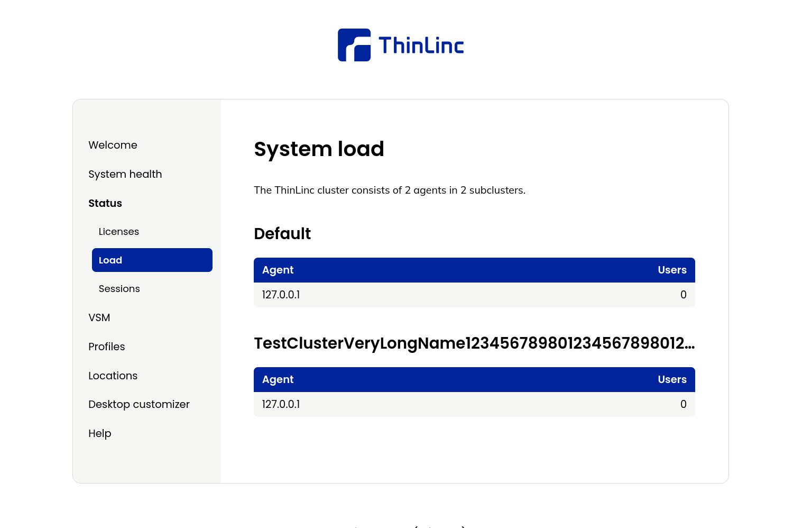Open Desktop customizer
The image size is (812, 528).
pos(139,404)
